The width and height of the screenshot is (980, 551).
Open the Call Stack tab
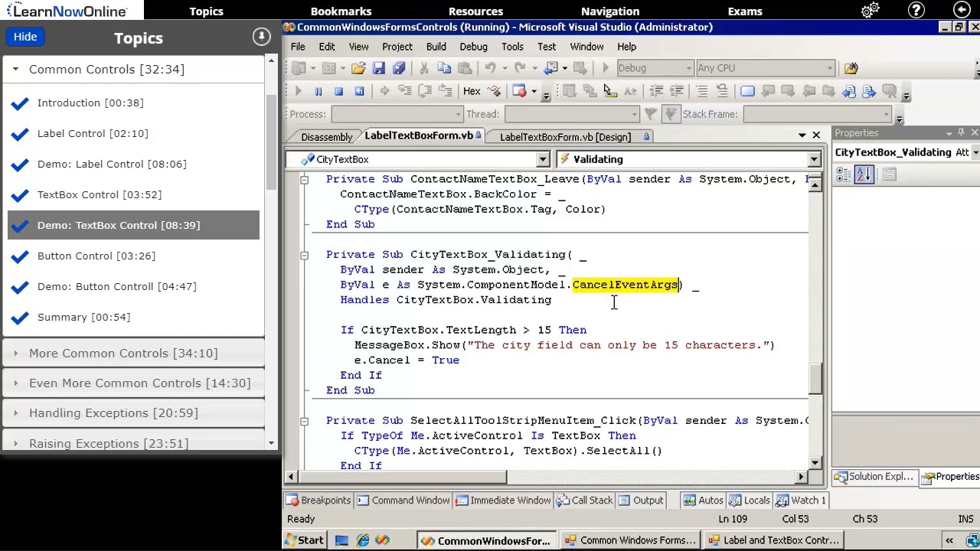(586, 500)
